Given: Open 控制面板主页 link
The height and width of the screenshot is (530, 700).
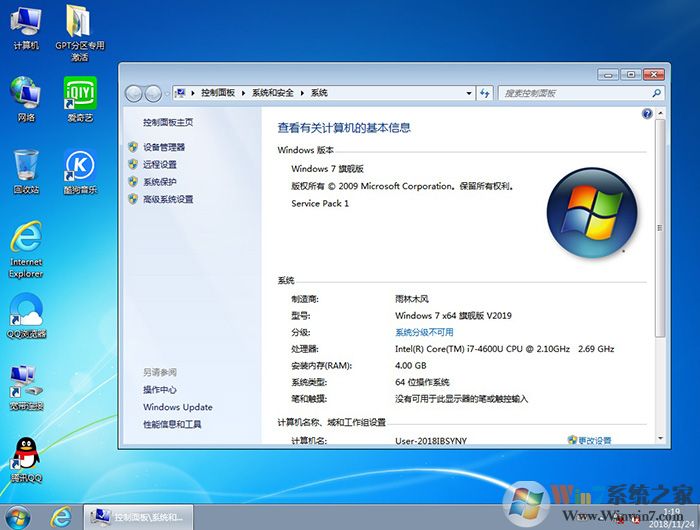Looking at the screenshot, I should [x=168, y=122].
